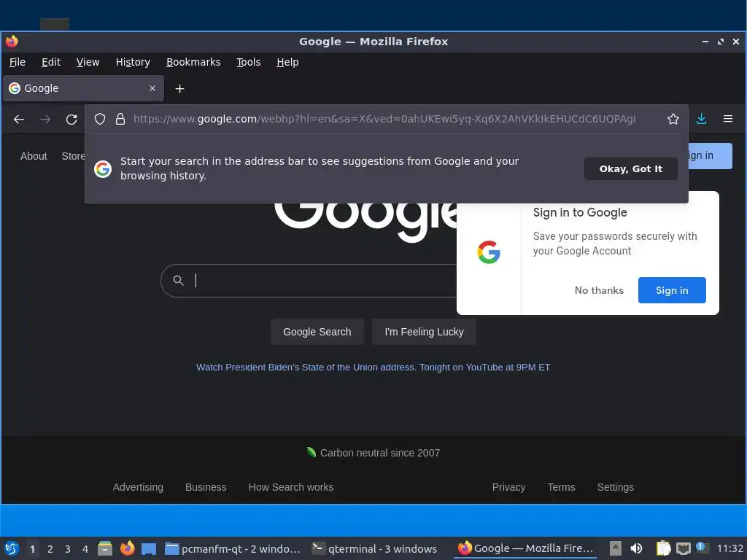This screenshot has width=747, height=560.
Task: View site security padlock info
Action: click(x=120, y=119)
